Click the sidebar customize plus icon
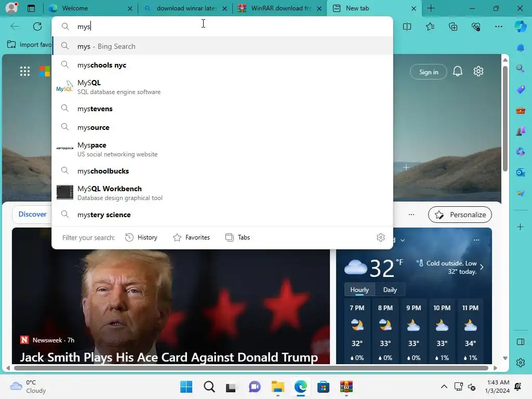Viewport: 532px width, 399px height. (521, 227)
